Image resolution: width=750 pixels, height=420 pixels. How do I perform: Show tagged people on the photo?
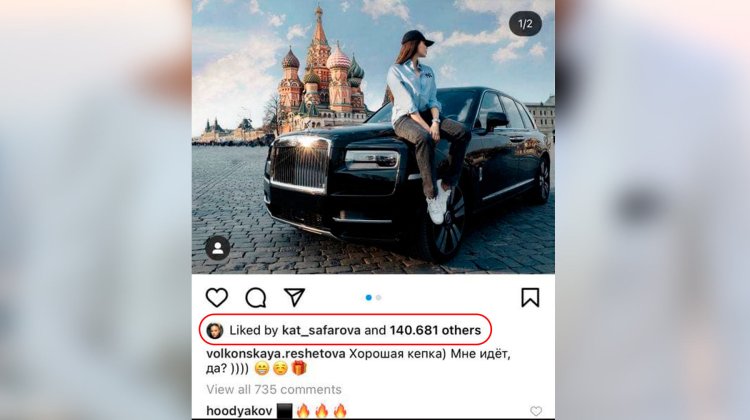(x=217, y=248)
